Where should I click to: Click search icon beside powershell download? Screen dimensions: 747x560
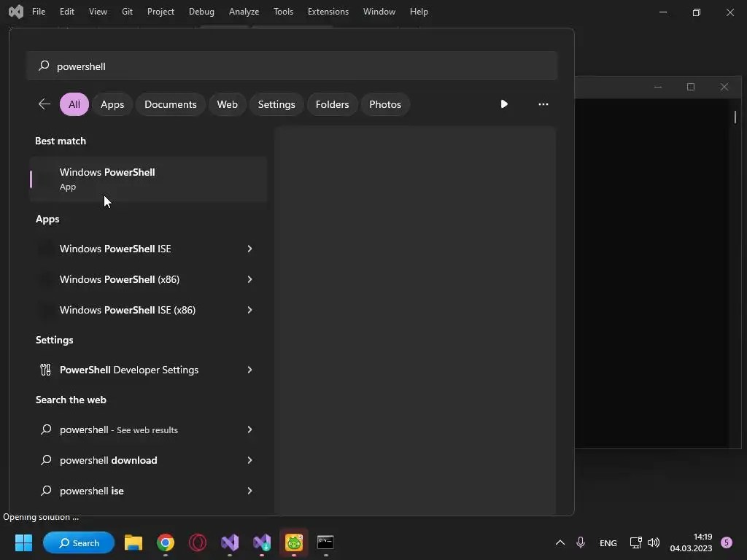[x=46, y=459]
